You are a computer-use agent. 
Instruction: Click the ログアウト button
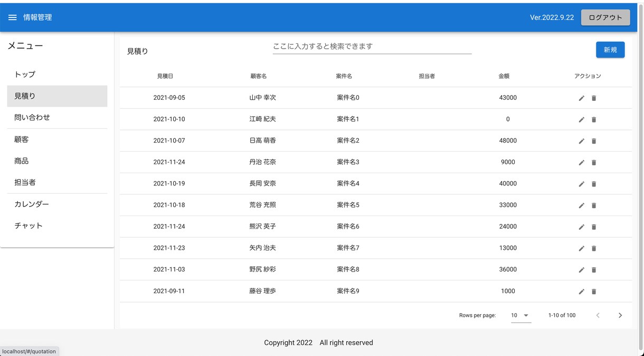coord(605,17)
